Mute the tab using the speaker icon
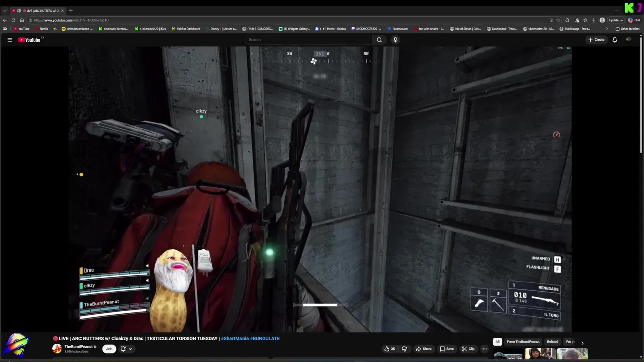 click(x=19, y=11)
